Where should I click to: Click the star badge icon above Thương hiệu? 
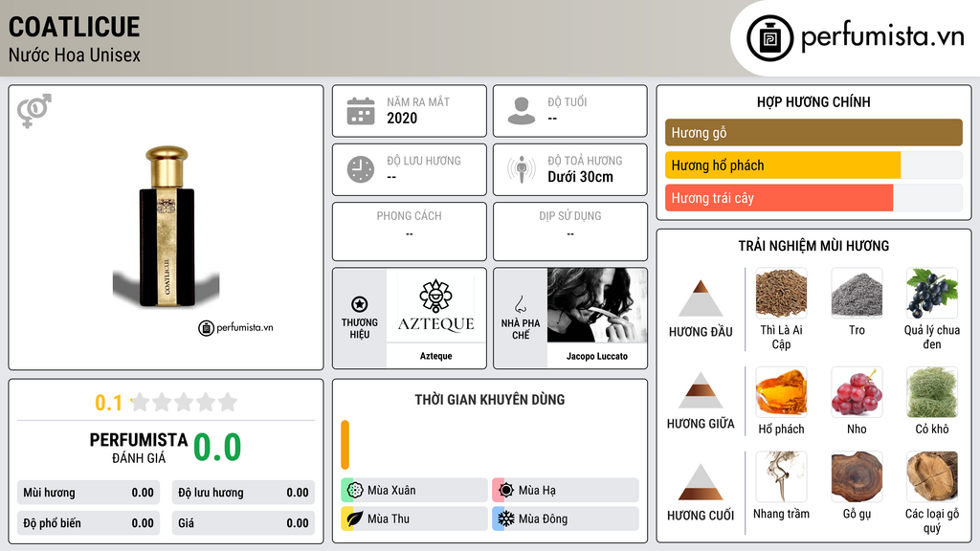tap(360, 304)
